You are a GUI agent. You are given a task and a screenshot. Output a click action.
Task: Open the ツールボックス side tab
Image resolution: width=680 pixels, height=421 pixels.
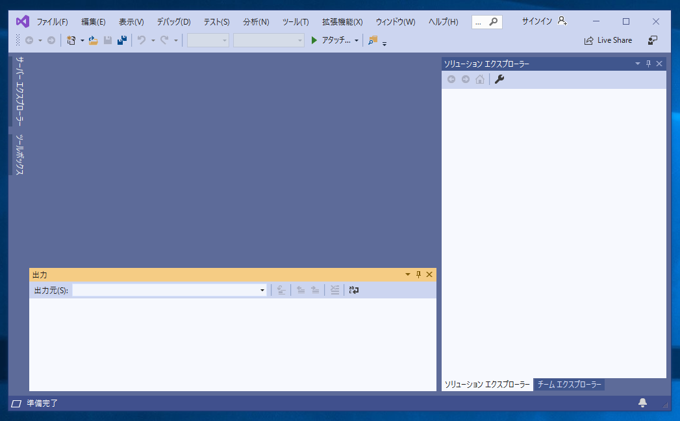20,155
